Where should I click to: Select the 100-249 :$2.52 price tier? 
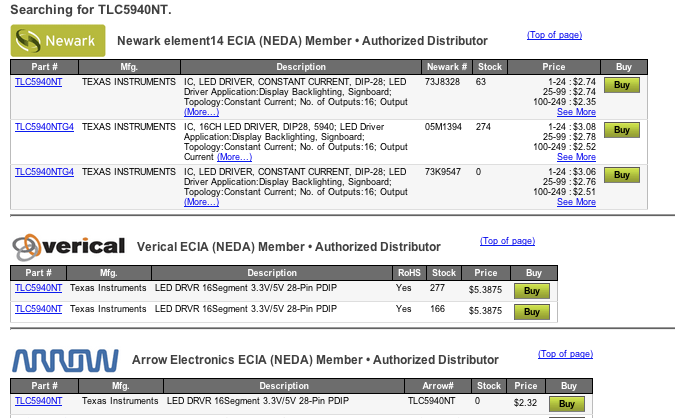(564, 147)
